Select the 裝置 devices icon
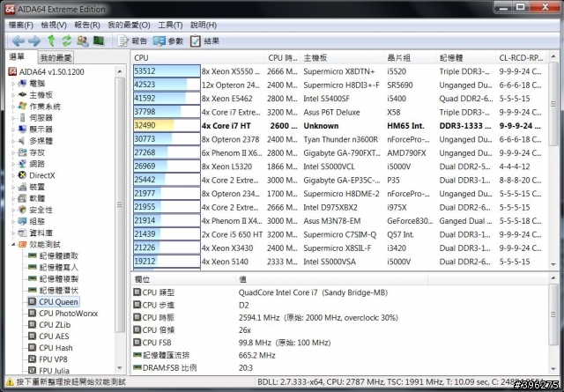This screenshot has height=392, width=564. [22, 187]
